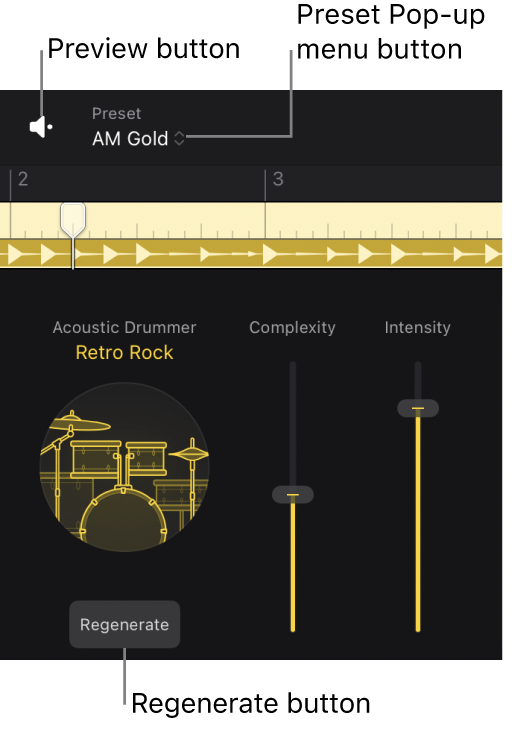Click the Complexity slider handle

click(292, 494)
